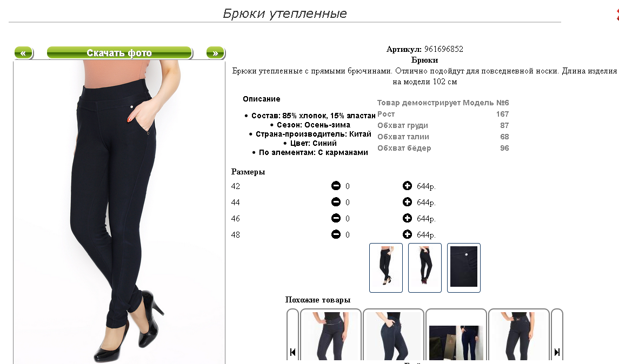This screenshot has width=619, height=364.
Task: Open first similar product under Похожие товары
Action: coord(331,336)
